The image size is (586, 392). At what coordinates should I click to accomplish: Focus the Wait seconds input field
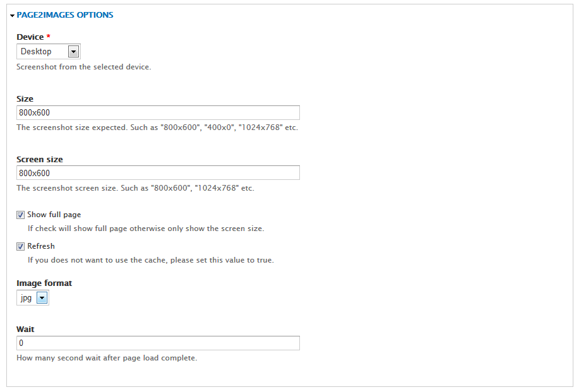158,343
